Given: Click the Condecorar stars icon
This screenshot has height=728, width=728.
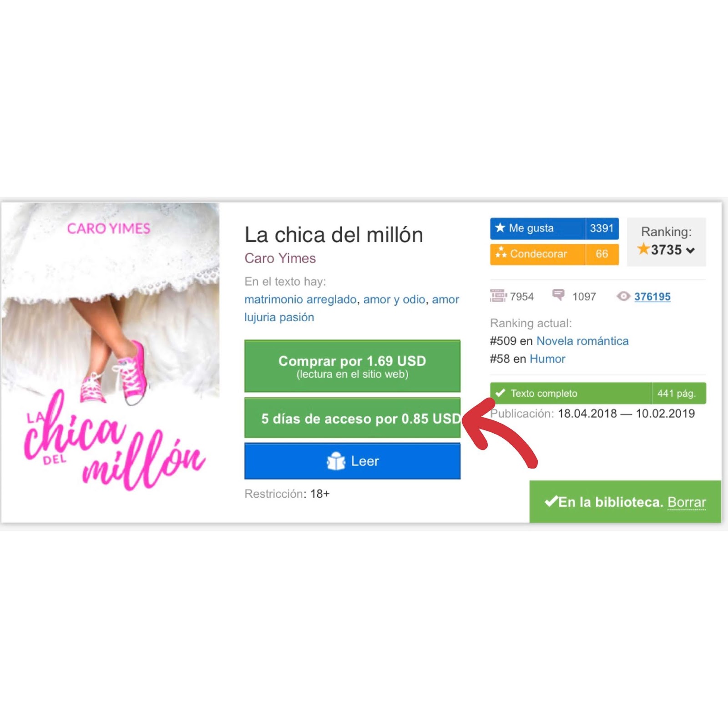Looking at the screenshot, I should point(501,253).
